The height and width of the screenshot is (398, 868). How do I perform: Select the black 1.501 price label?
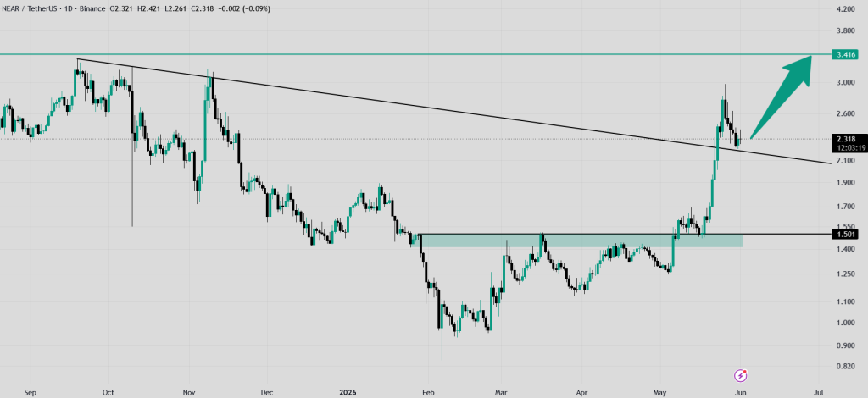846,234
